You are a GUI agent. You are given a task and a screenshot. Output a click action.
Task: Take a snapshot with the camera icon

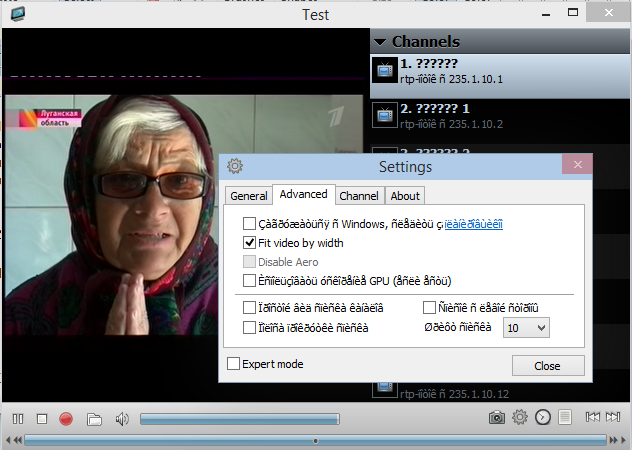point(496,418)
